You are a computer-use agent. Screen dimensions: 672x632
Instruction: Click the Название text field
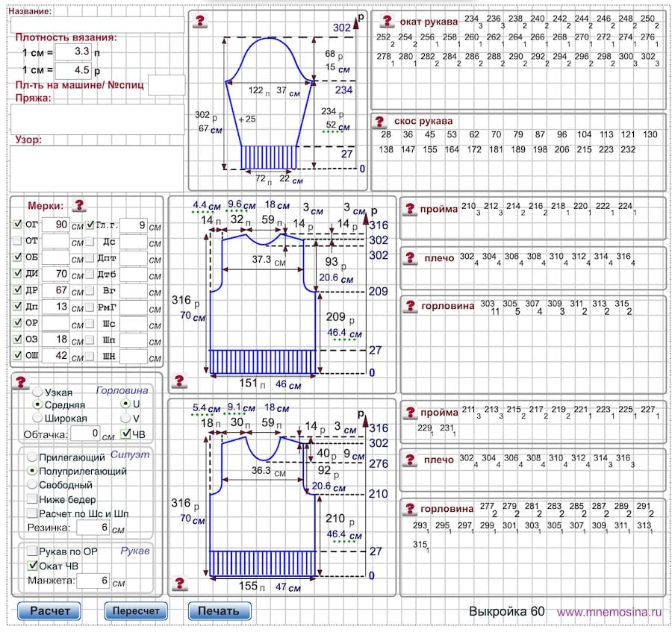(97, 25)
